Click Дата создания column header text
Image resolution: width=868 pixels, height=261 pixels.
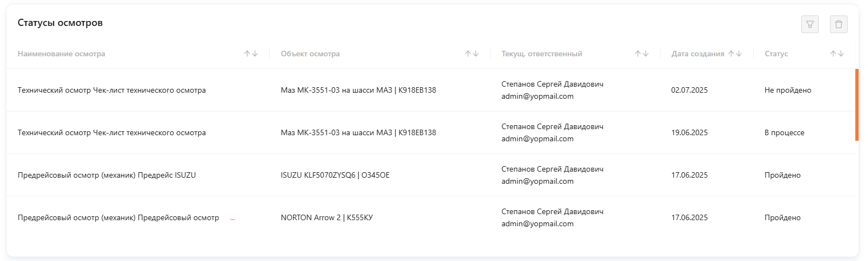(x=697, y=54)
